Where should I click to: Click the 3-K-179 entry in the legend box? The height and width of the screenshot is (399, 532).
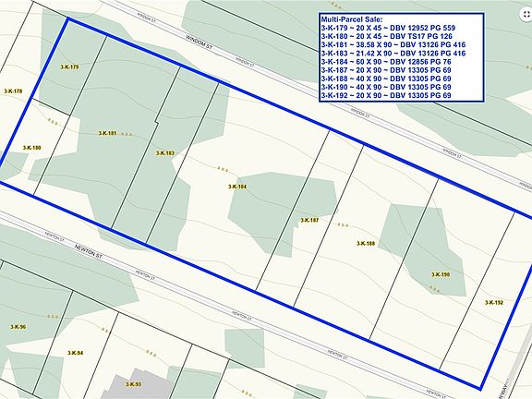pyautogui.click(x=388, y=28)
